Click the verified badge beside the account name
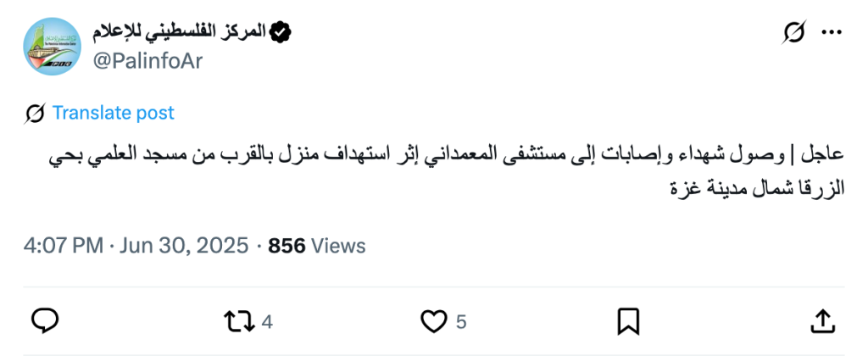 click(281, 32)
